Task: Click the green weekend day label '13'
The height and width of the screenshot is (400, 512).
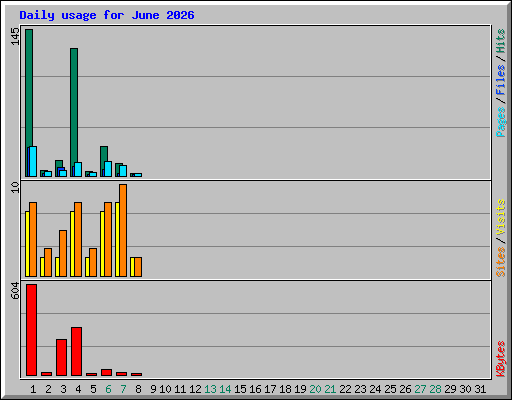Action: 210,389
